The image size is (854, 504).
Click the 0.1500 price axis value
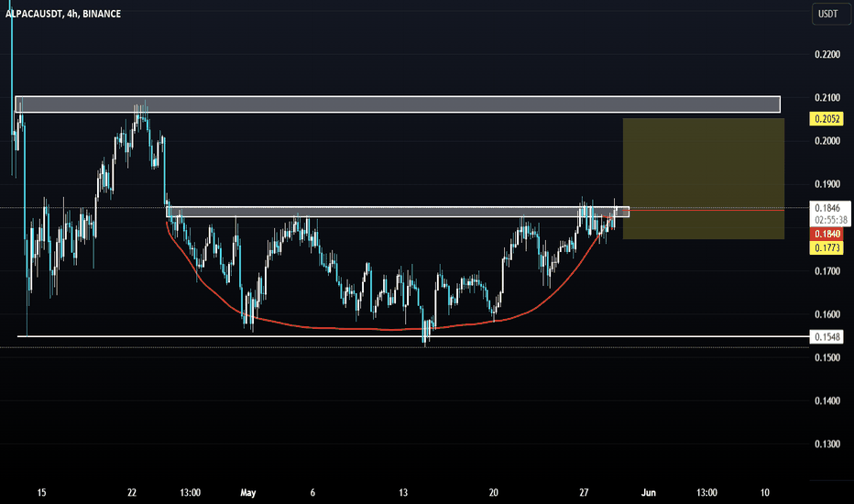click(x=827, y=357)
